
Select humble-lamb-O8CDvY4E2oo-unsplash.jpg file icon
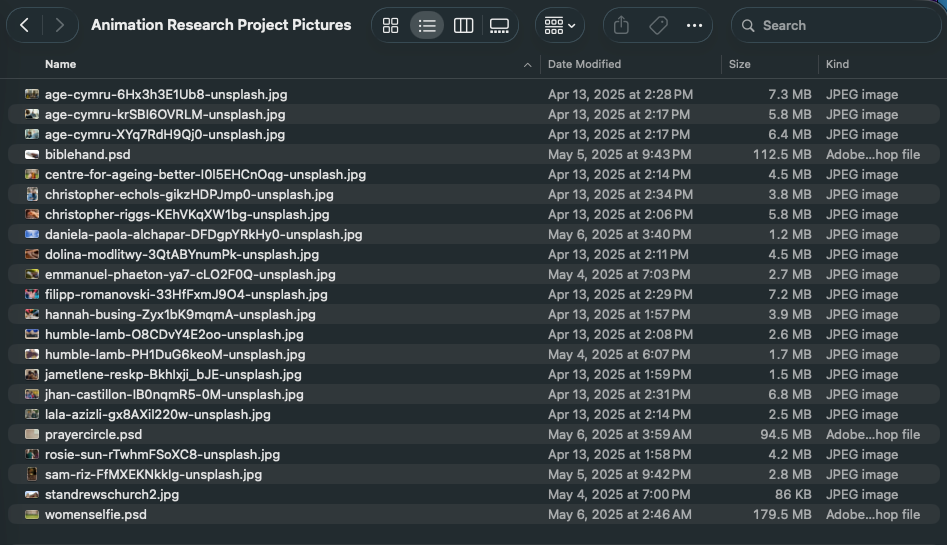32,334
